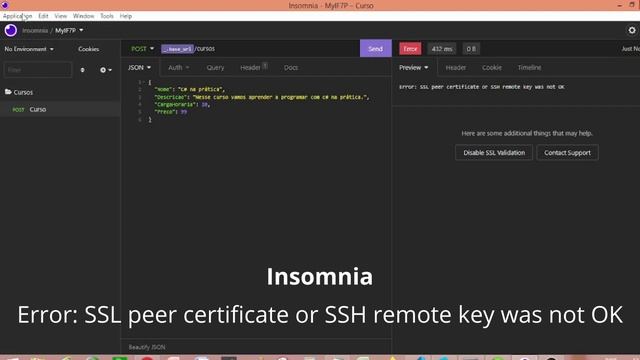Open the sidebar create-request gear dropdown

[x=106, y=70]
